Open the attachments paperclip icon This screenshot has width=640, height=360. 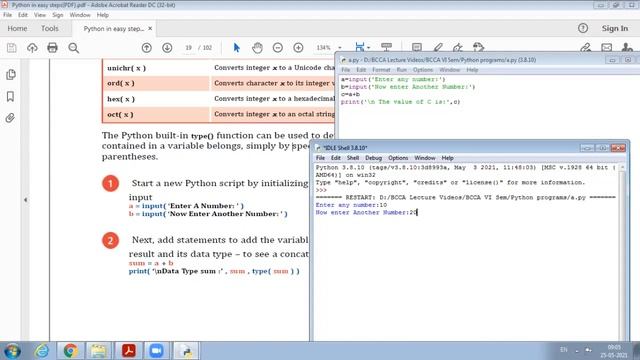[x=10, y=118]
